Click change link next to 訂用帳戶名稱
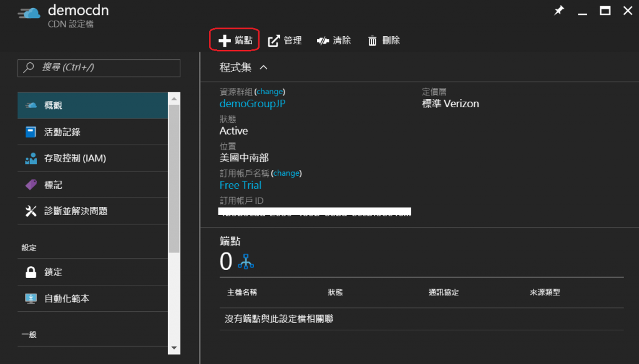Image resolution: width=639 pixels, height=364 pixels. [x=286, y=173]
